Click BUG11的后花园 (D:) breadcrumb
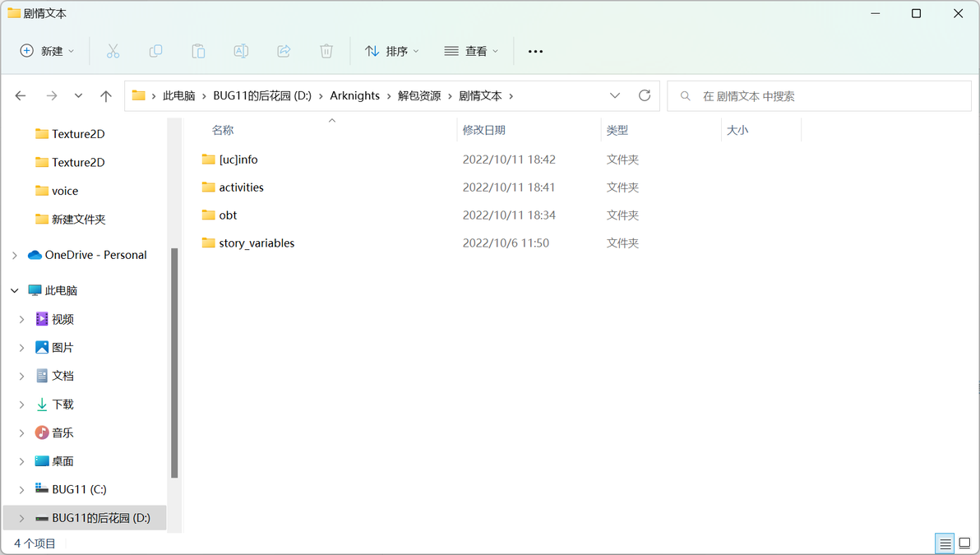Image resolution: width=980 pixels, height=555 pixels. 262,95
